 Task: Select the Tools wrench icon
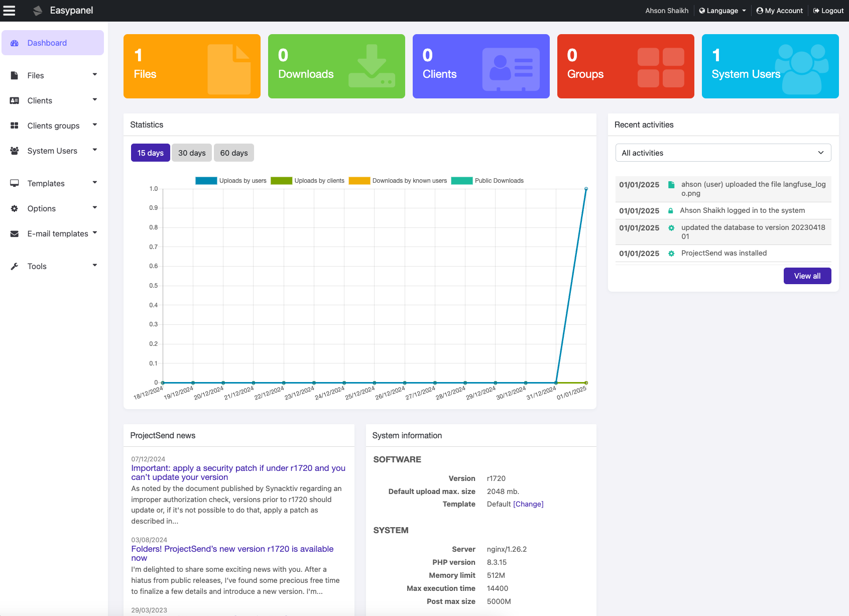coord(14,266)
